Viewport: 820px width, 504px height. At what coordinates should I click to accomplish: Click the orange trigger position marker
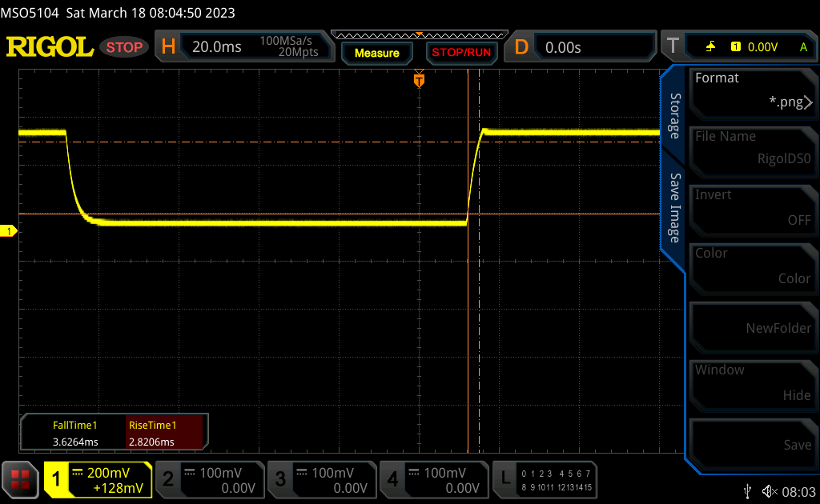[x=418, y=80]
